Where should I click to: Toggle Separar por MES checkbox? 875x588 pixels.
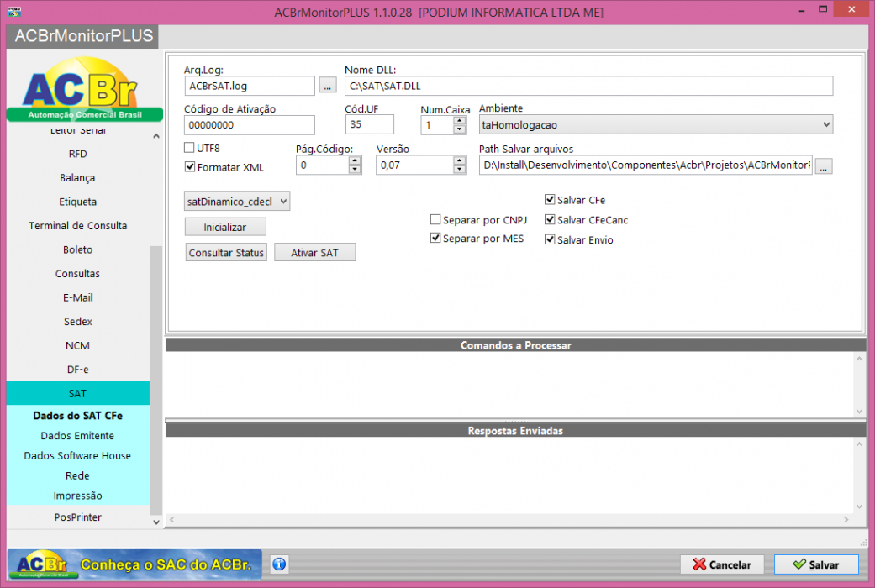pos(436,239)
